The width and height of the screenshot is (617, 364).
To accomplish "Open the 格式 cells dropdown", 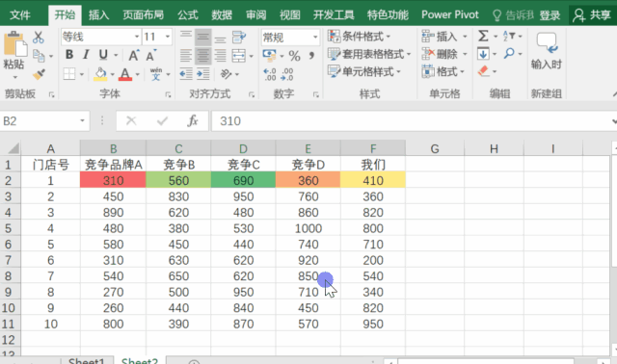I will [443, 71].
